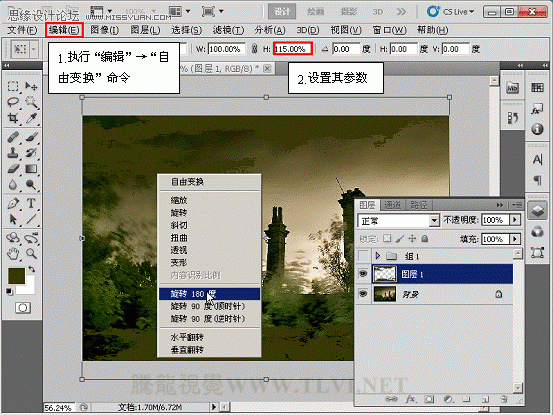Open the Paragraph panel icon

click(537, 180)
